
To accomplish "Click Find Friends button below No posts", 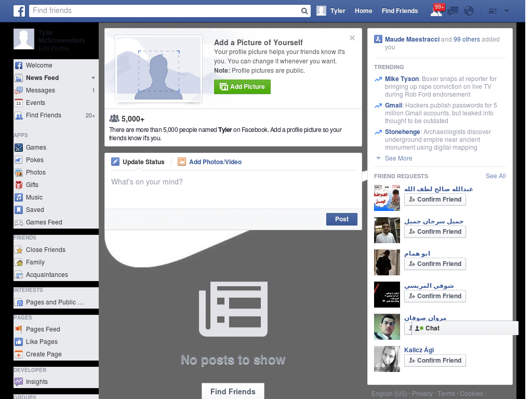I will (233, 392).
